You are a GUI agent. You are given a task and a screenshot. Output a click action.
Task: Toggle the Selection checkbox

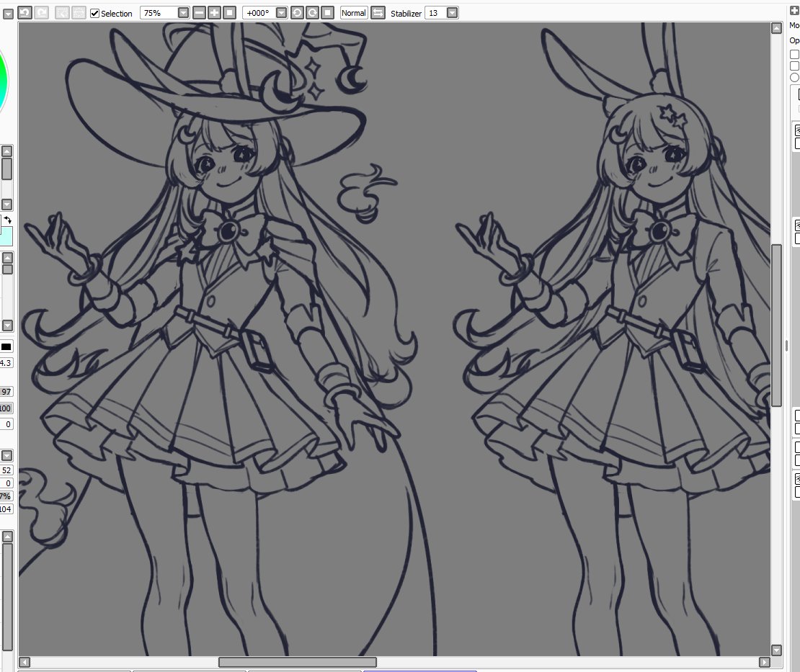point(94,13)
